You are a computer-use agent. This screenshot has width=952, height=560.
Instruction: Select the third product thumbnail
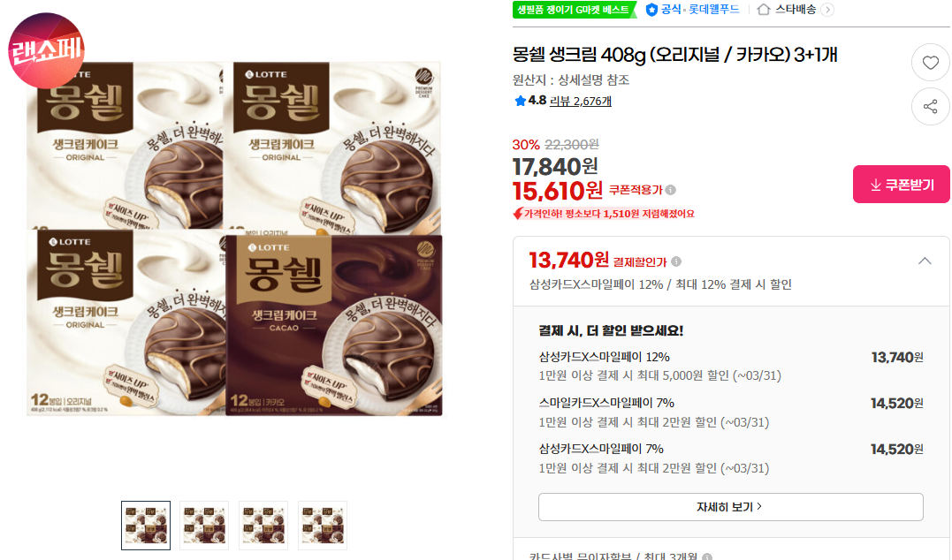click(x=263, y=526)
